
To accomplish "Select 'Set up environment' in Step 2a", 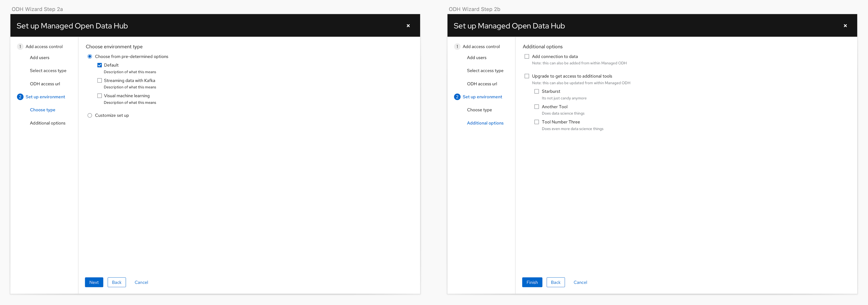I will pos(45,97).
